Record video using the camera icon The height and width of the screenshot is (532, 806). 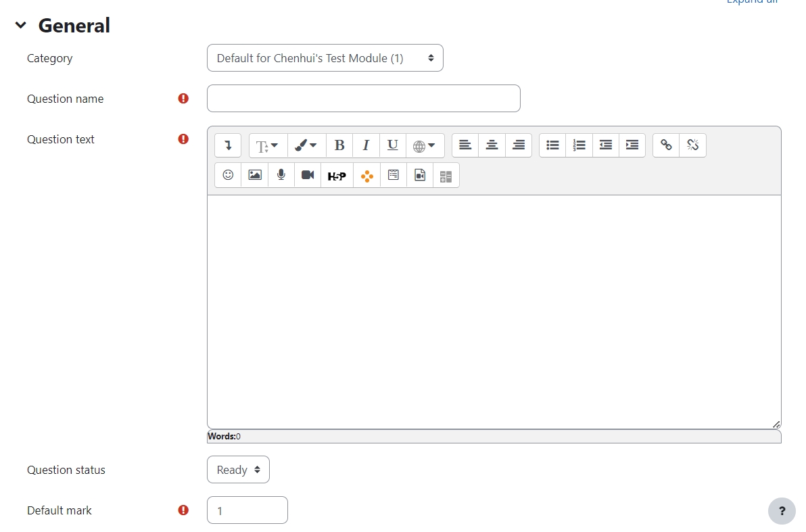pyautogui.click(x=308, y=175)
